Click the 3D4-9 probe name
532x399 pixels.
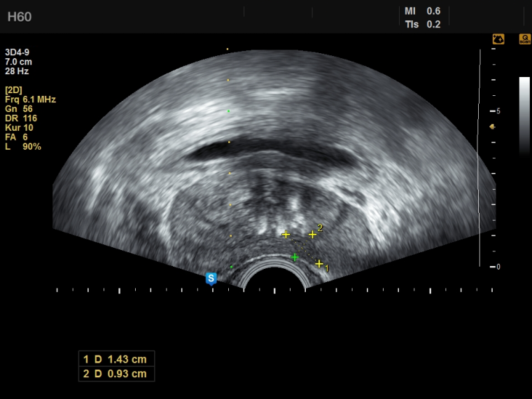click(x=17, y=52)
